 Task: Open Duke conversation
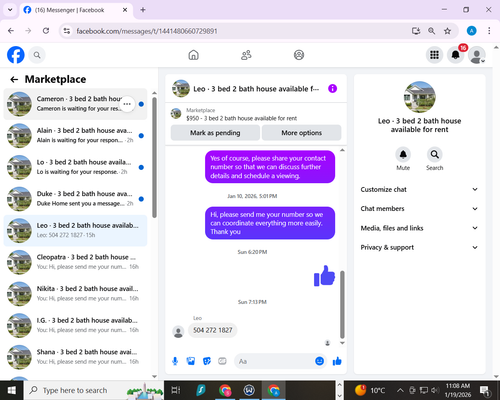(75, 199)
